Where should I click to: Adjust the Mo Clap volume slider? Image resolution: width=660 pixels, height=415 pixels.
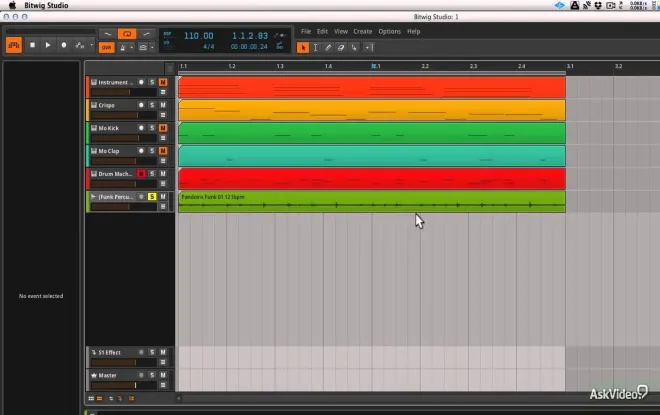click(x=124, y=161)
